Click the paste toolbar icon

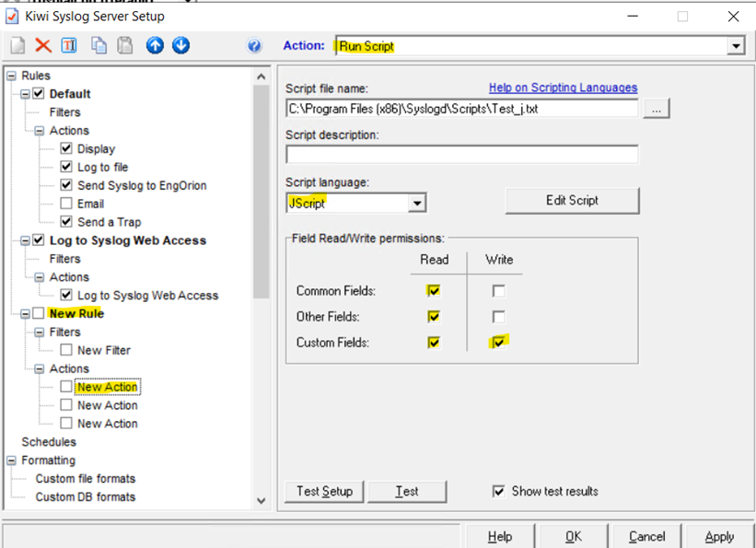125,45
